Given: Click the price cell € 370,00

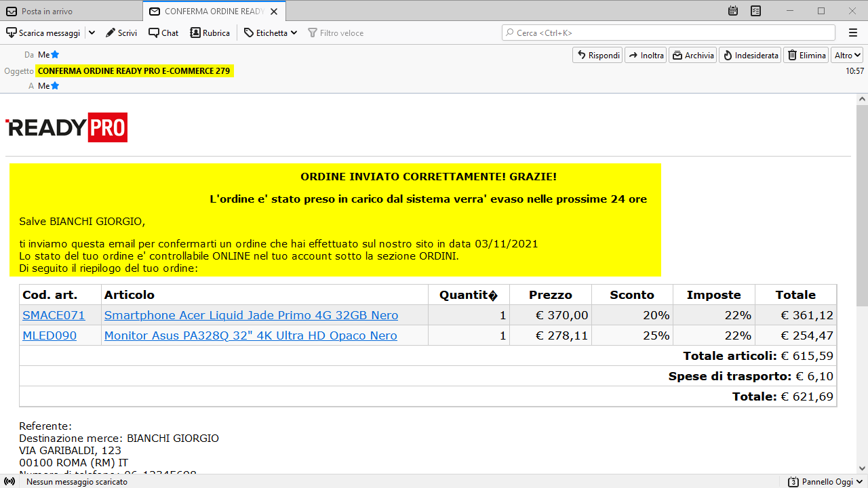Looking at the screenshot, I should point(551,315).
